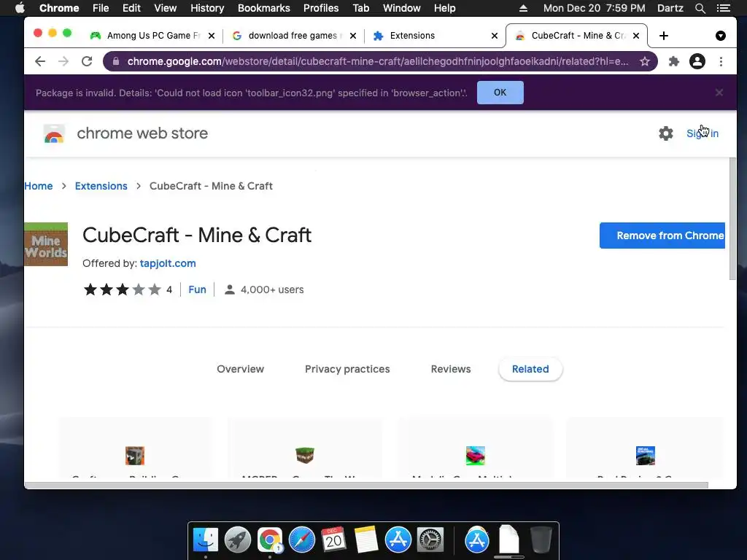
Task: Open Trash in the dock
Action: pyautogui.click(x=541, y=540)
